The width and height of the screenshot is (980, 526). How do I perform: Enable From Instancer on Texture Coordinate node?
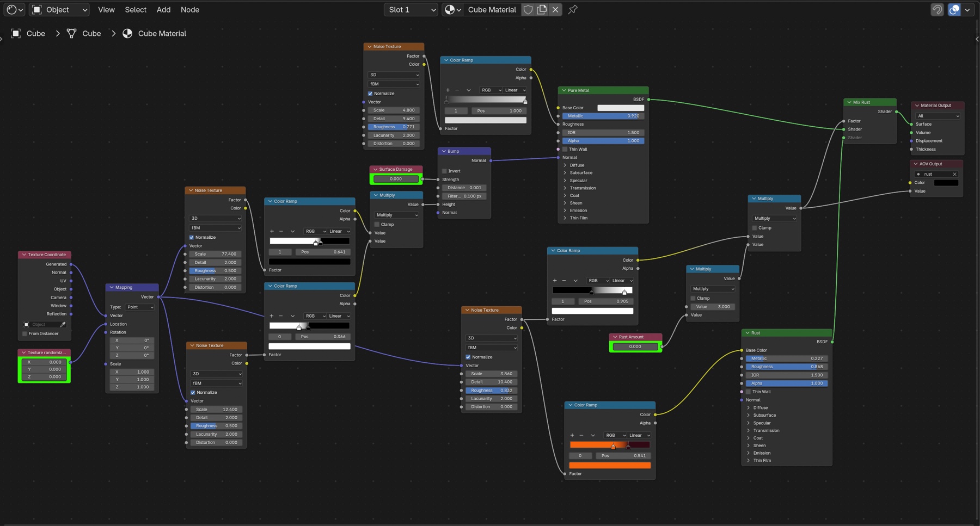click(24, 333)
